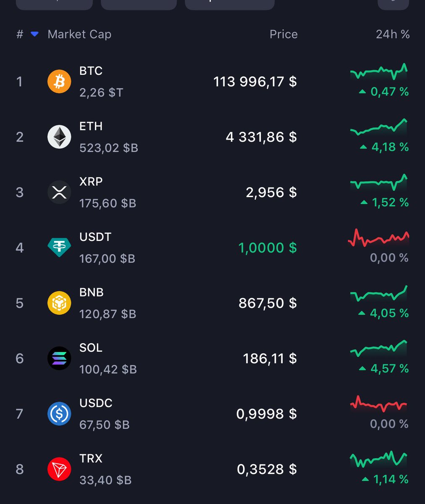Tap the Ethereum diamond icon
This screenshot has height=504, width=425.
click(x=59, y=137)
